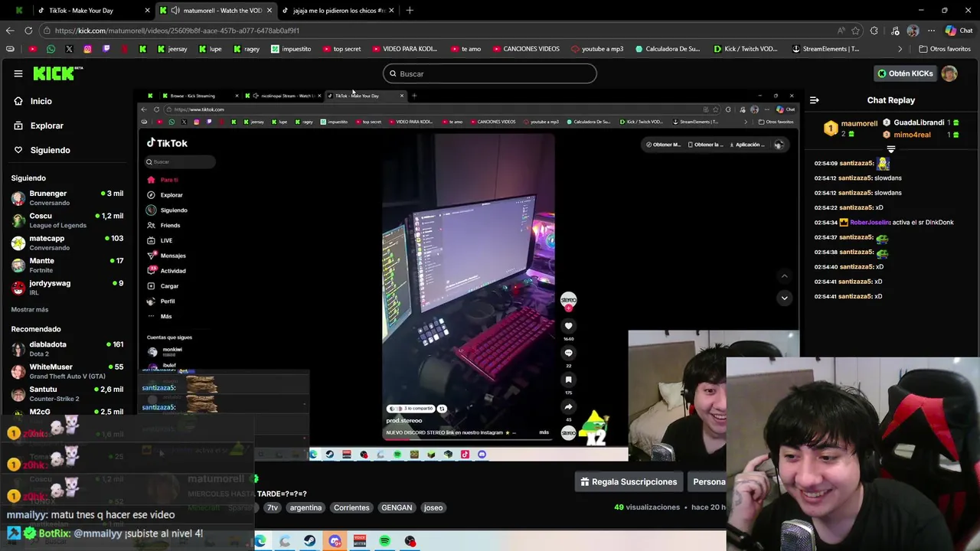Select Inicio in Kick sidebar
980x551 pixels.
point(41,101)
